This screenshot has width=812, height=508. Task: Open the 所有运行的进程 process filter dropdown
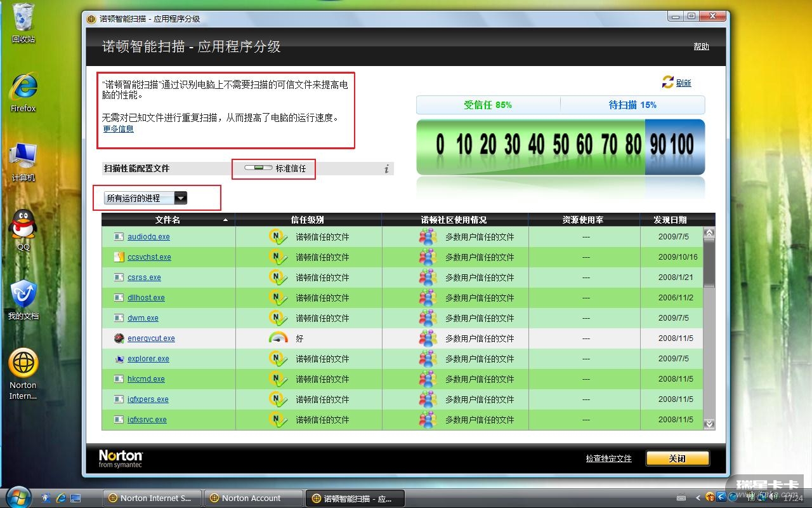click(145, 198)
